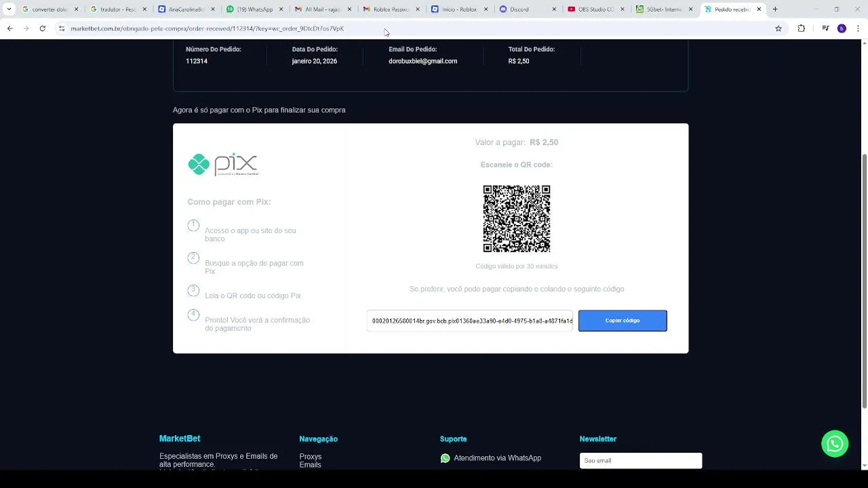Reload the page using the refresh icon
This screenshot has height=488, width=868.
pos(42,28)
